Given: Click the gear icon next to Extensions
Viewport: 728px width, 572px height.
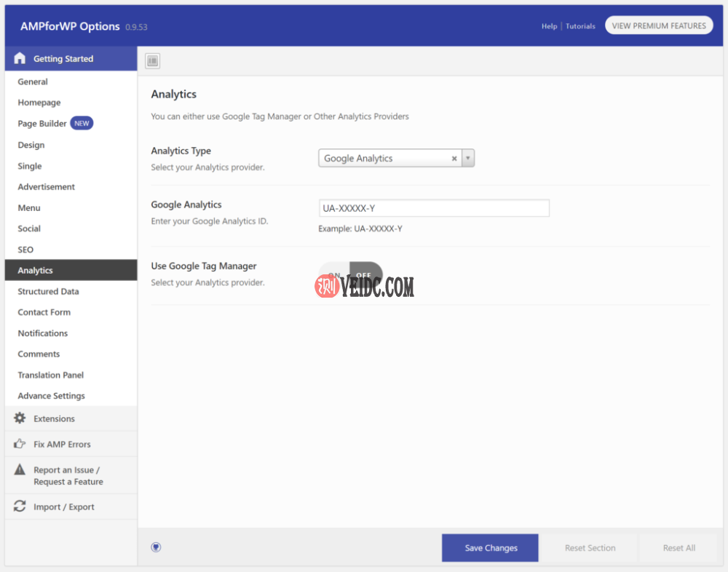Looking at the screenshot, I should (20, 418).
